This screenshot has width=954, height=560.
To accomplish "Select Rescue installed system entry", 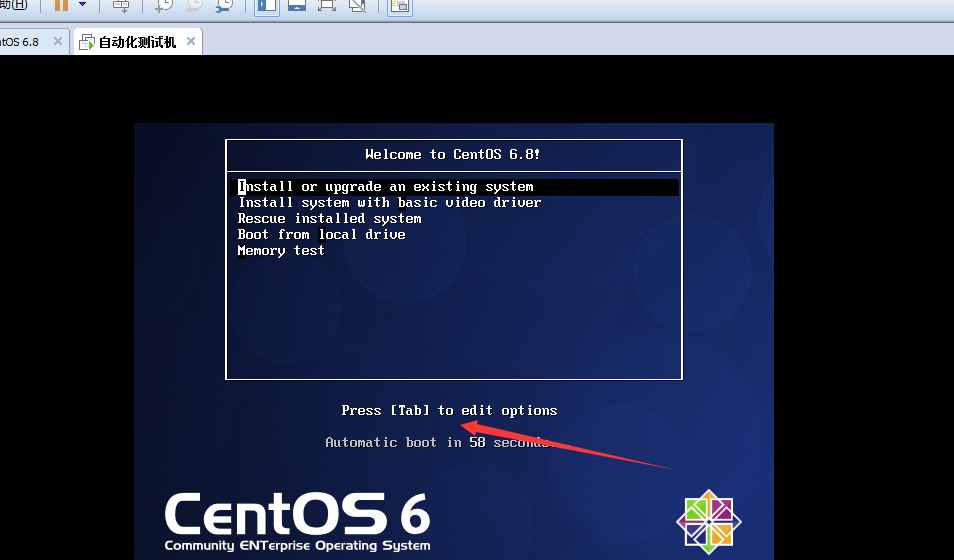I will pyautogui.click(x=329, y=219).
